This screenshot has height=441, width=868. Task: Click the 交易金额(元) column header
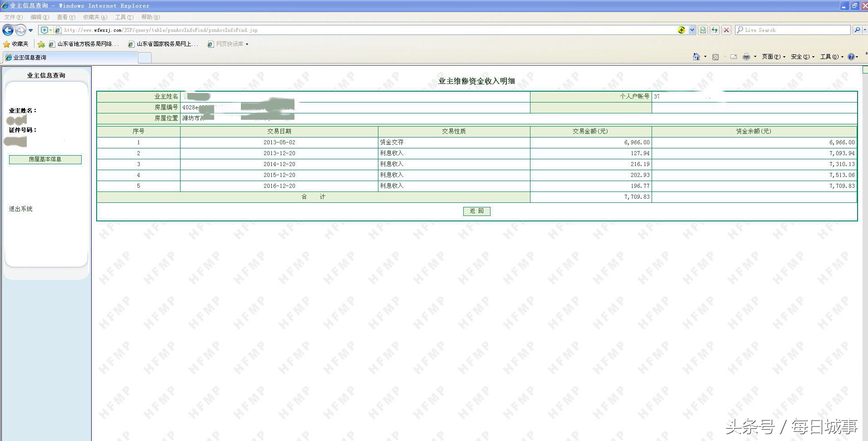point(590,131)
